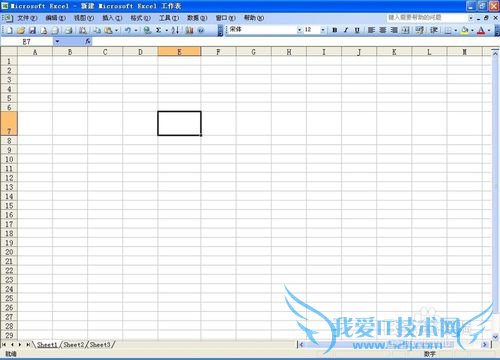The width and height of the screenshot is (500, 360).
Task: Open the Font Color dropdown arrow
Action: (489, 30)
